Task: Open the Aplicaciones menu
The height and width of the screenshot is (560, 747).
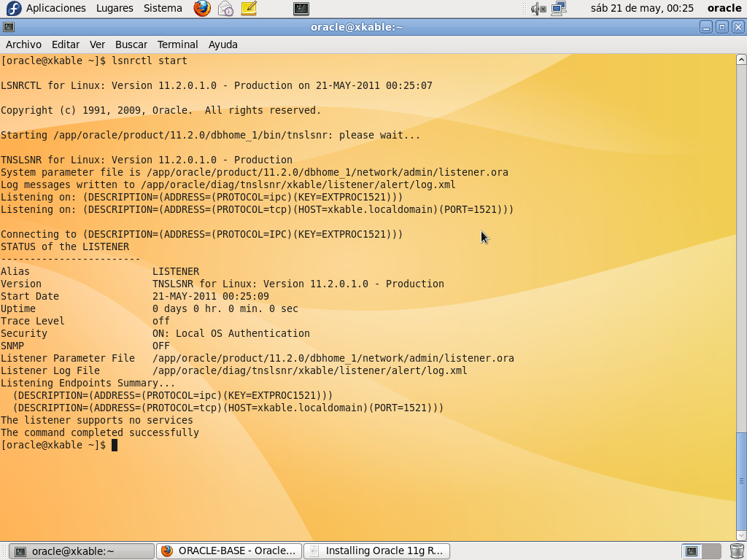Action: point(55,8)
